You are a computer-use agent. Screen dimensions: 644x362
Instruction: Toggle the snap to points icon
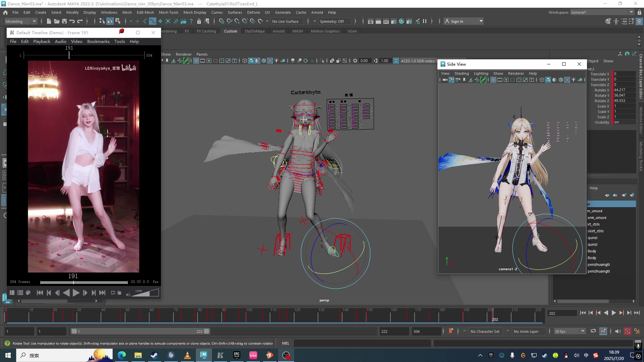237,21
